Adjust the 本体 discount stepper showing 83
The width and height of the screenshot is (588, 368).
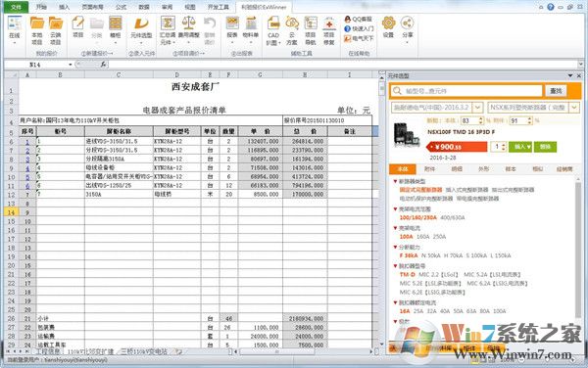tap(481, 120)
